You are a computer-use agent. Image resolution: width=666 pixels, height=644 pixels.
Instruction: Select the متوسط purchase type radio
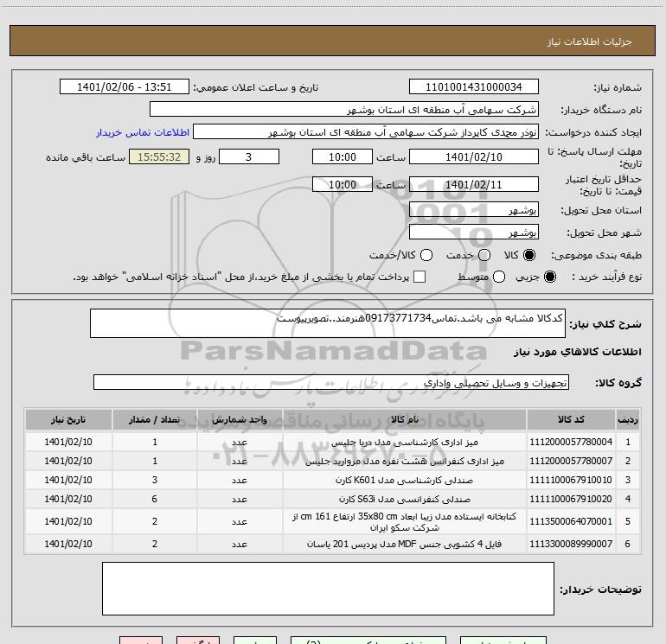coord(499,277)
